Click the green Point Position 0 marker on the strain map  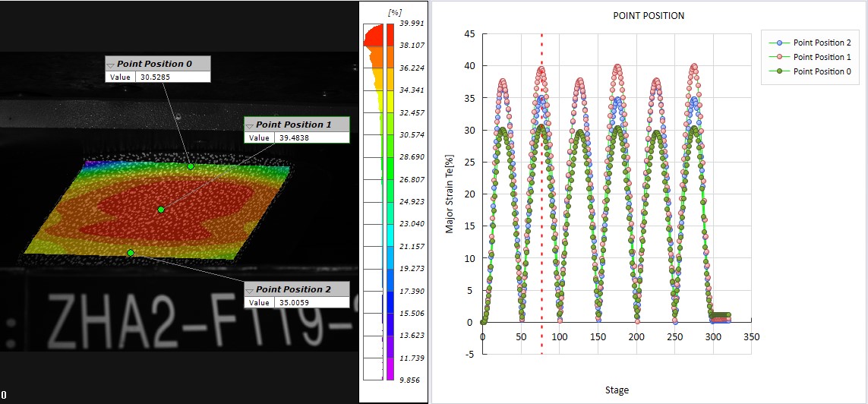[191, 166]
